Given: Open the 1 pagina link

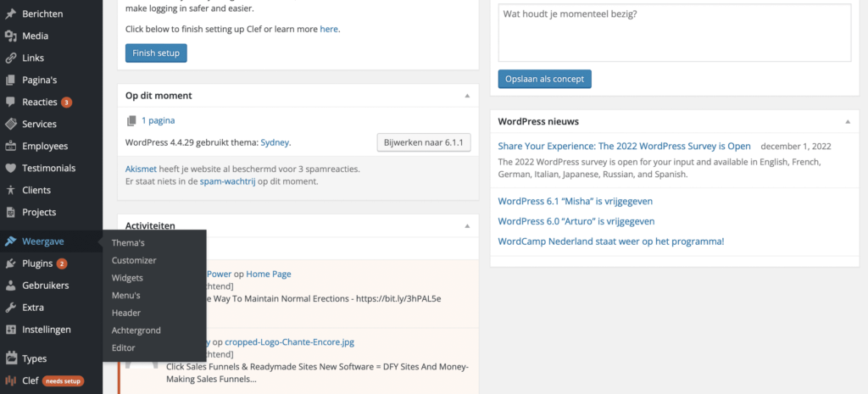Looking at the screenshot, I should (x=159, y=120).
